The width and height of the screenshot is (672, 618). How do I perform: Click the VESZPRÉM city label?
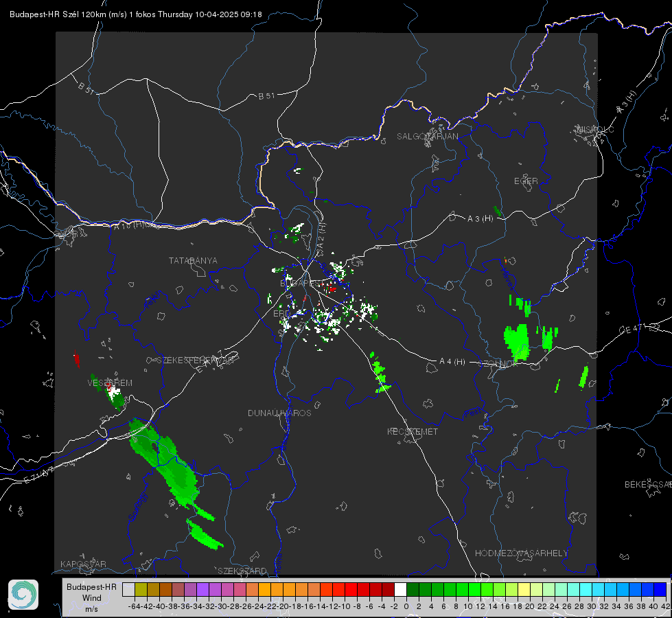point(110,382)
